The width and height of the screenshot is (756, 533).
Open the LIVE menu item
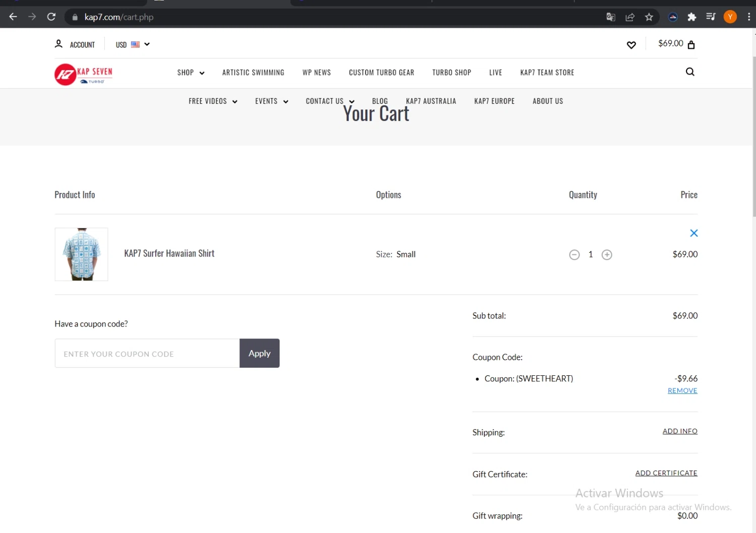coord(495,73)
